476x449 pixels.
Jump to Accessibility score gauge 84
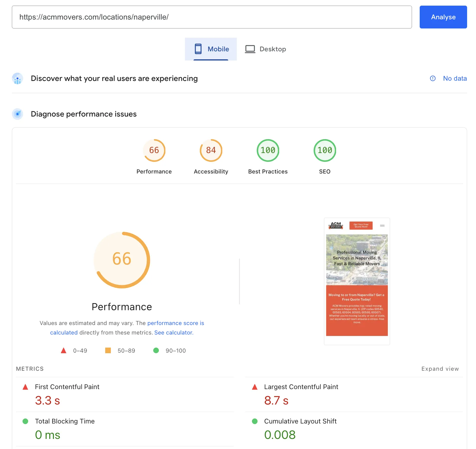(x=211, y=150)
